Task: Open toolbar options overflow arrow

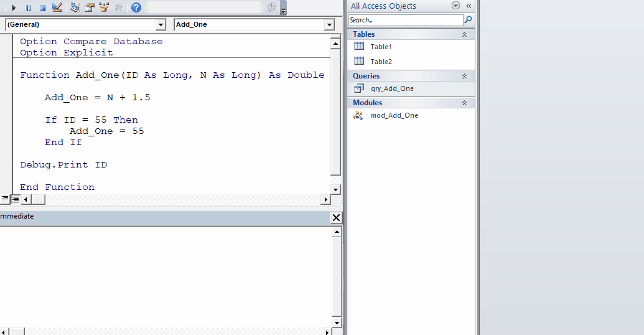Action: coord(283,8)
